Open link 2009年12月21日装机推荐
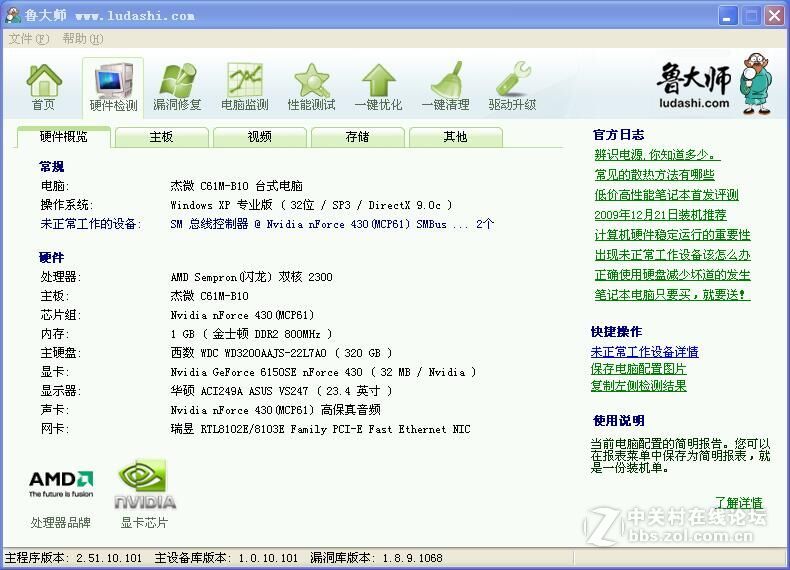The image size is (790, 570). tap(660, 215)
